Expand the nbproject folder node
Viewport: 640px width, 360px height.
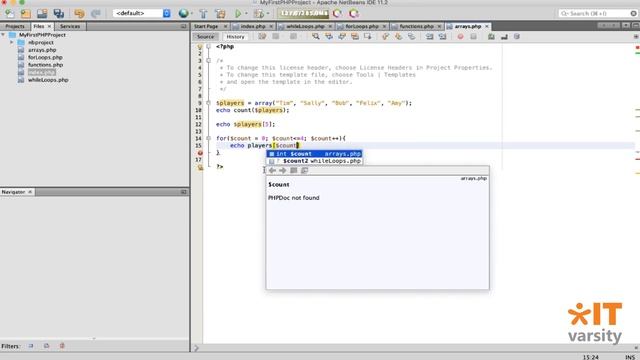[x=12, y=42]
